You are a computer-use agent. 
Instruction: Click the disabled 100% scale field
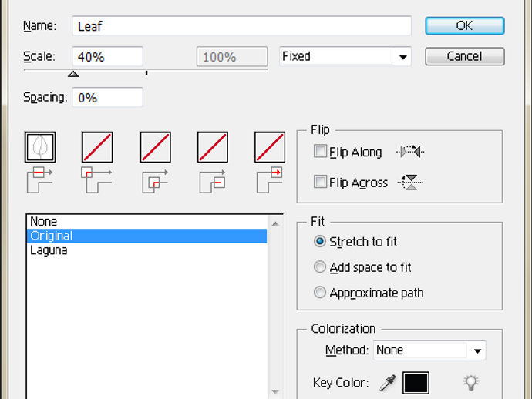232,56
